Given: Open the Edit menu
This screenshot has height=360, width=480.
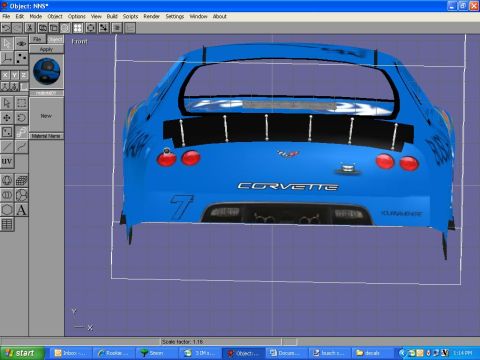Looking at the screenshot, I should [x=20, y=16].
